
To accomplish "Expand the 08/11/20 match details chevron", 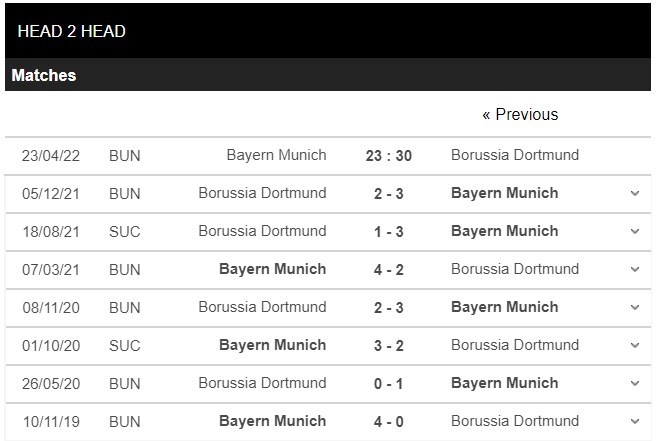I will click(635, 307).
